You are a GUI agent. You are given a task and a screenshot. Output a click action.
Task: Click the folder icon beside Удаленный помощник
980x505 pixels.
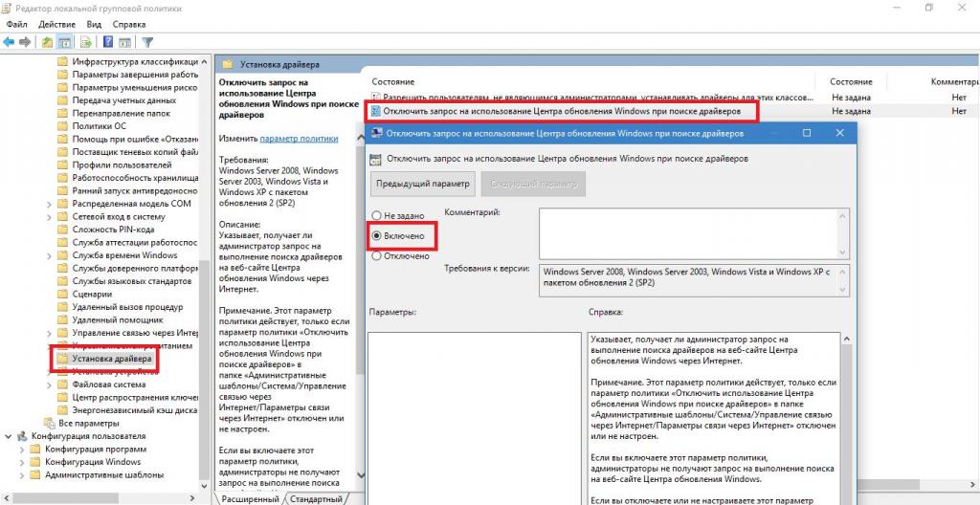[x=62, y=320]
